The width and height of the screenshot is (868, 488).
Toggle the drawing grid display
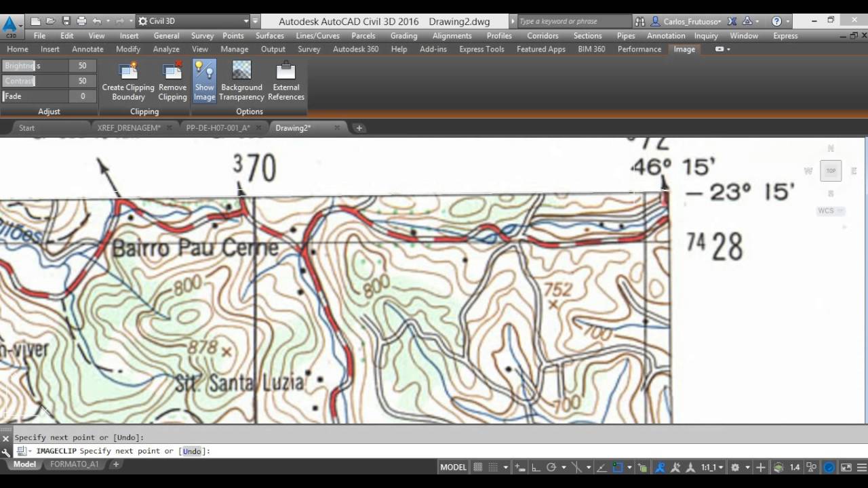click(x=478, y=467)
